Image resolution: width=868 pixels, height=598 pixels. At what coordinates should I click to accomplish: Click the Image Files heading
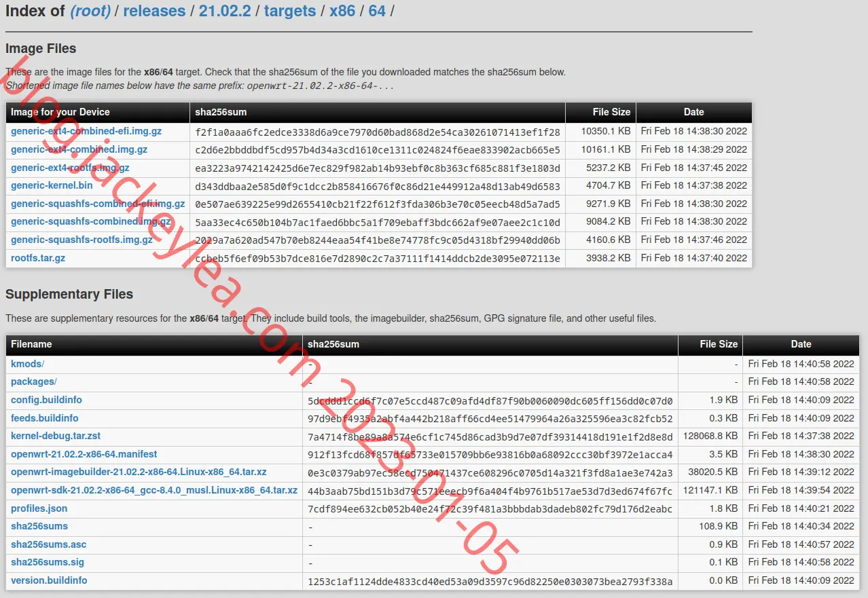tap(41, 49)
